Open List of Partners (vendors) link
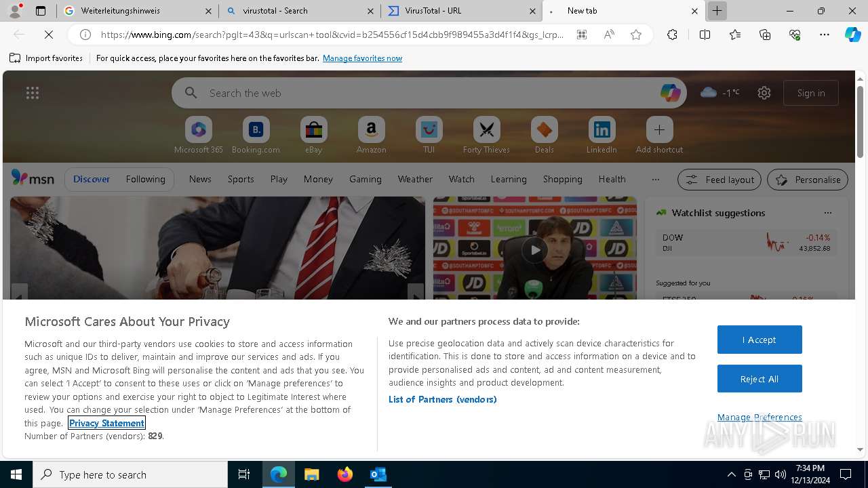 [x=442, y=399]
